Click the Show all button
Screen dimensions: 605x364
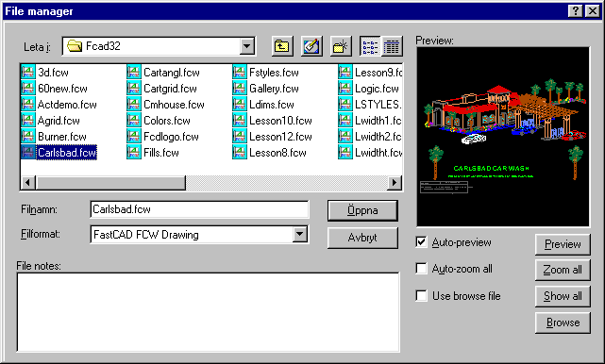pos(563,296)
